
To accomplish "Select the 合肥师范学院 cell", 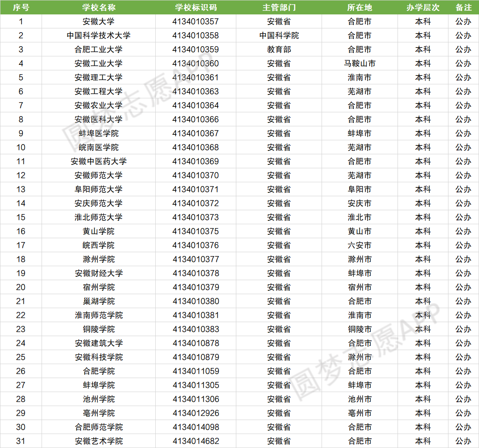I will click(x=99, y=427).
